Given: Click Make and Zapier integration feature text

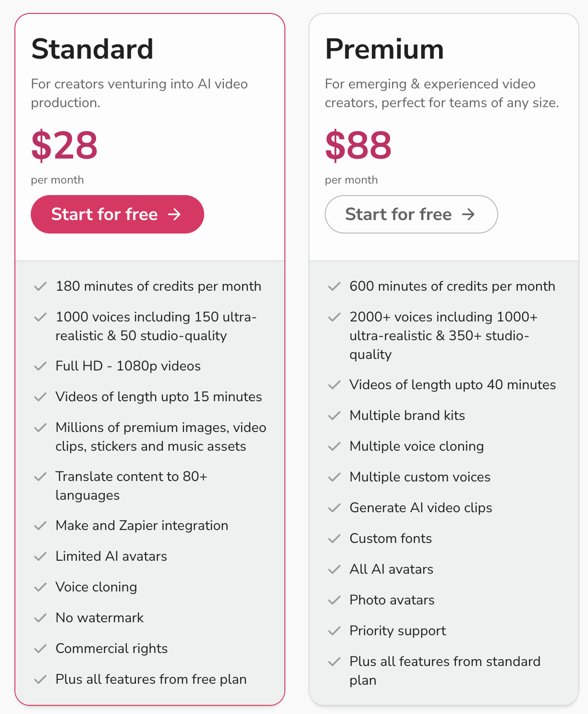Looking at the screenshot, I should point(142,526).
